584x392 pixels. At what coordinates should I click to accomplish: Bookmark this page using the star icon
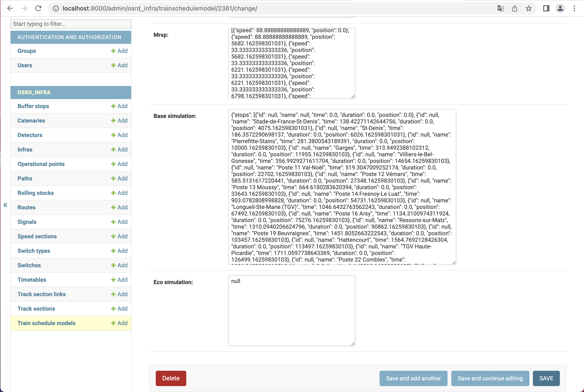[528, 8]
